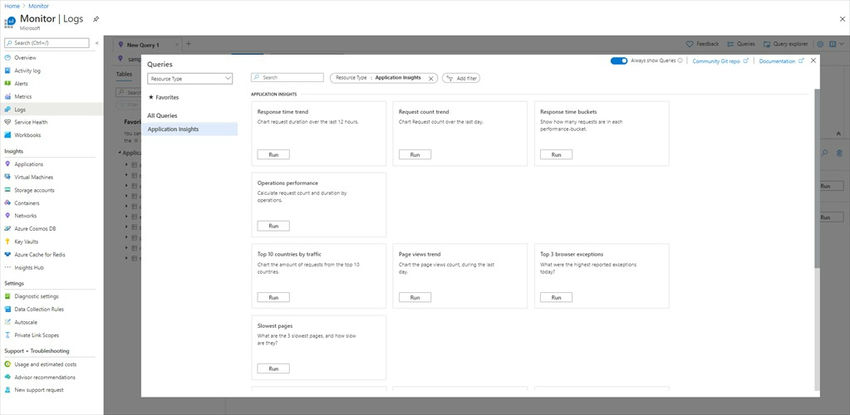Toggle Always show Queries switch
850x415 pixels.
click(618, 61)
